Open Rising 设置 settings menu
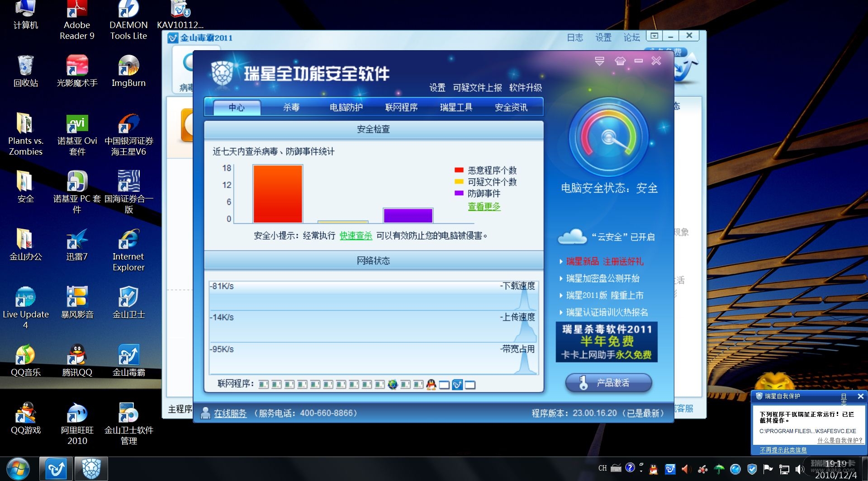The height and width of the screenshot is (481, 868). 437,88
